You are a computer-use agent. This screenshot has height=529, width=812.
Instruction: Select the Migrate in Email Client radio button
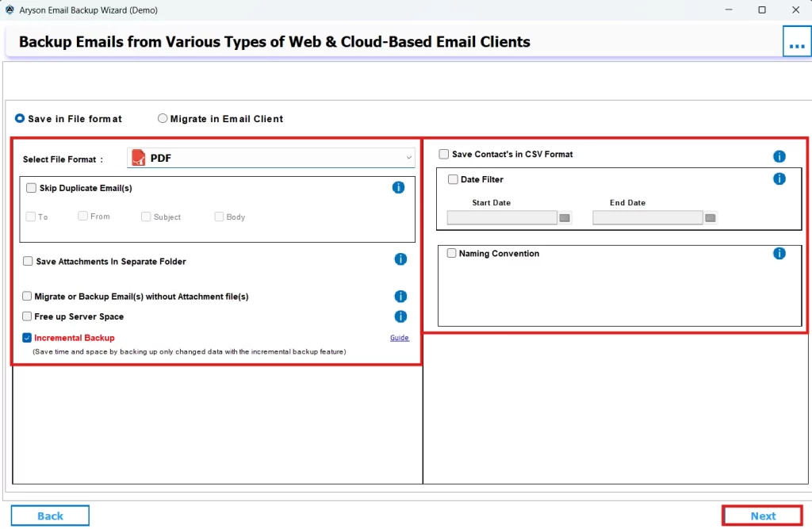coord(164,118)
